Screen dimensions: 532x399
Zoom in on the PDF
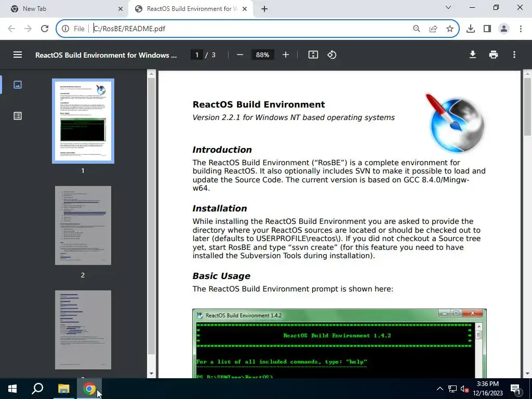click(x=286, y=55)
